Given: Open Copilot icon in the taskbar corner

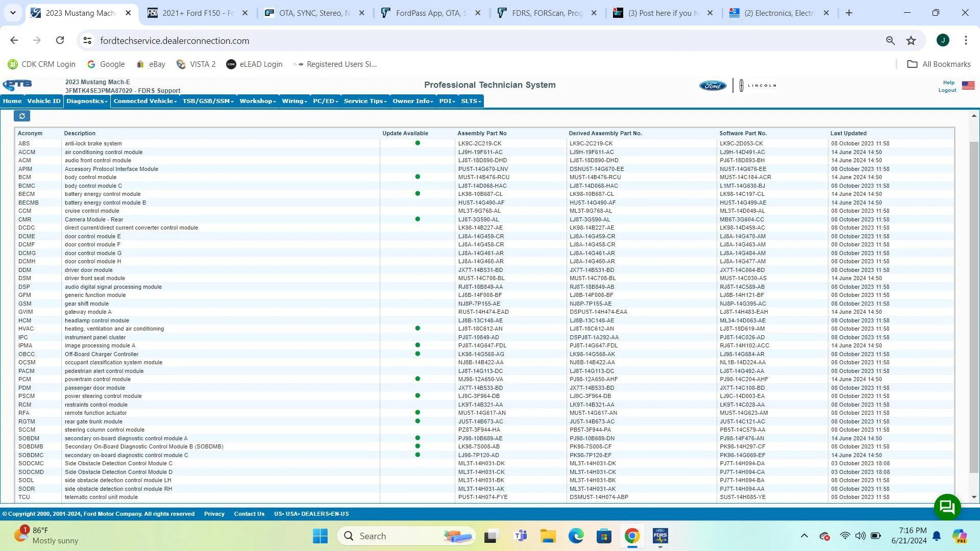Looking at the screenshot, I should pos(960,536).
